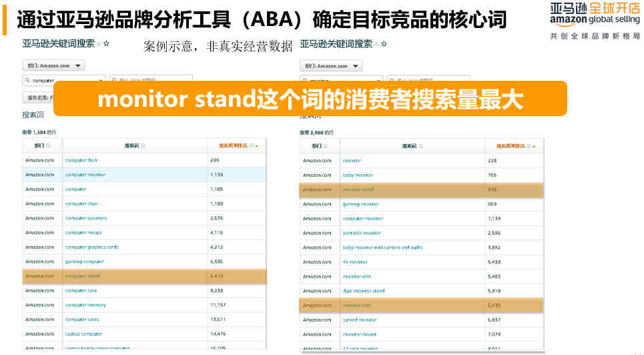Open the 'computer cases' search term link
644x355 pixels.
click(x=82, y=319)
